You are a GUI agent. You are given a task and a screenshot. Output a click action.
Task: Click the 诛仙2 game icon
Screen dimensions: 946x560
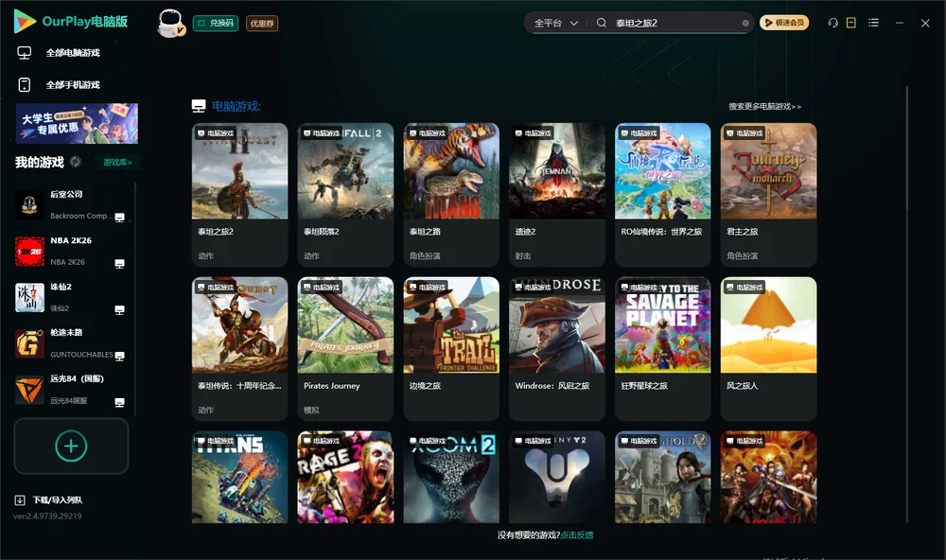pyautogui.click(x=29, y=297)
